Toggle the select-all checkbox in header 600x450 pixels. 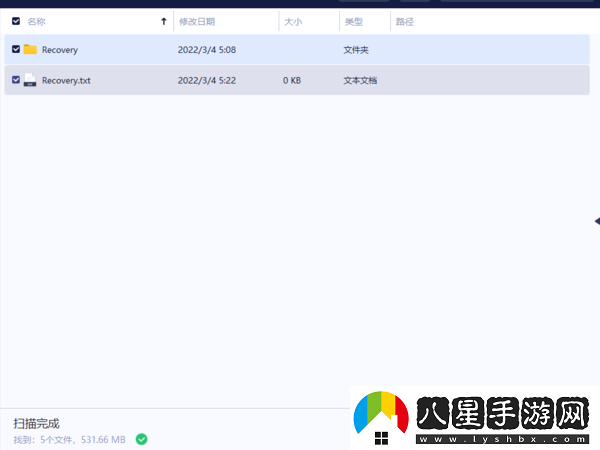click(16, 21)
